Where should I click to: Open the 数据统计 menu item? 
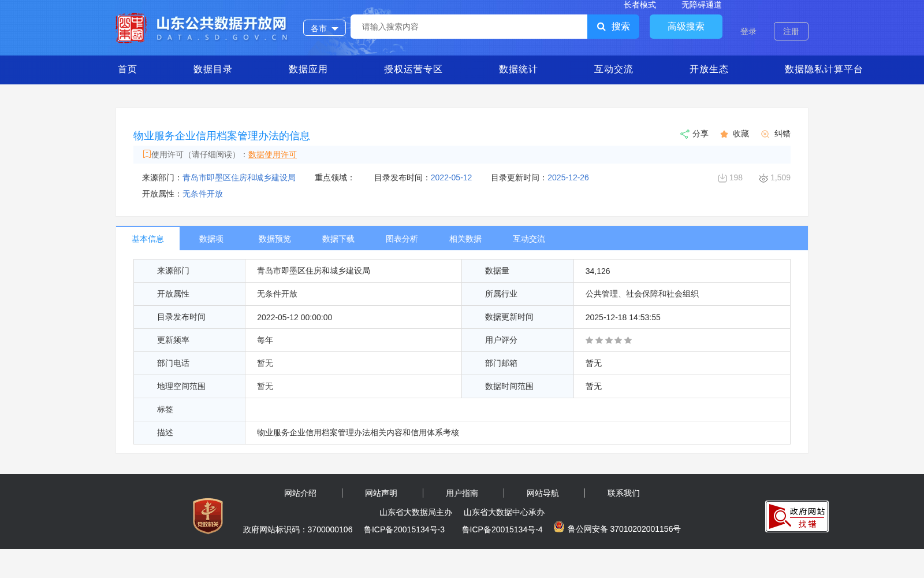tap(519, 69)
